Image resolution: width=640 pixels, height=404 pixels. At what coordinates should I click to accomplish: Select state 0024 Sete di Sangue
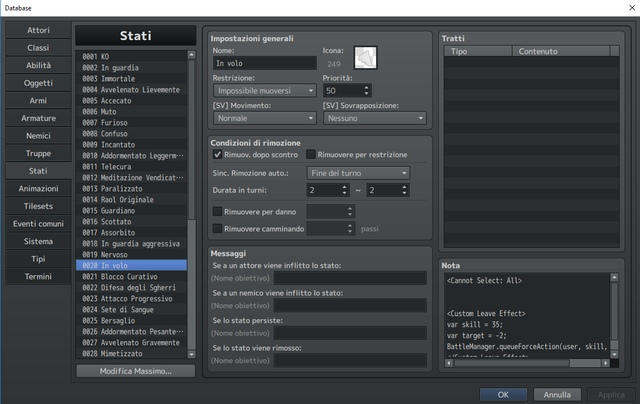click(x=131, y=310)
